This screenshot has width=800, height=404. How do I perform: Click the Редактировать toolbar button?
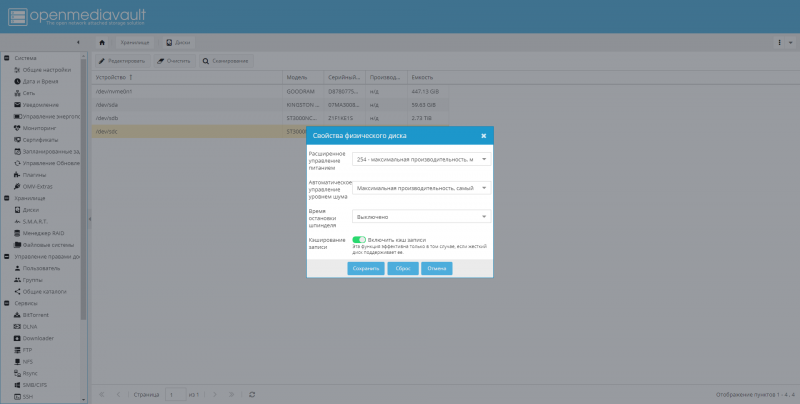tap(123, 61)
